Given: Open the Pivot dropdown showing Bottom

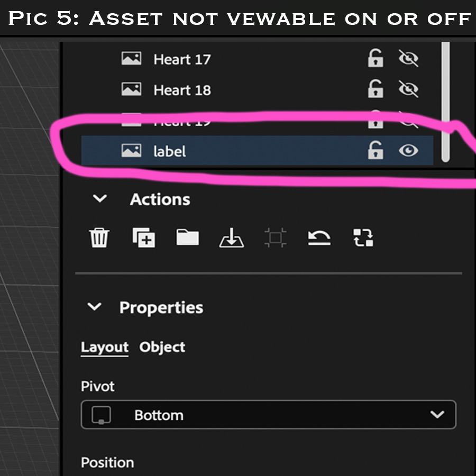Looking at the screenshot, I should pos(268,415).
